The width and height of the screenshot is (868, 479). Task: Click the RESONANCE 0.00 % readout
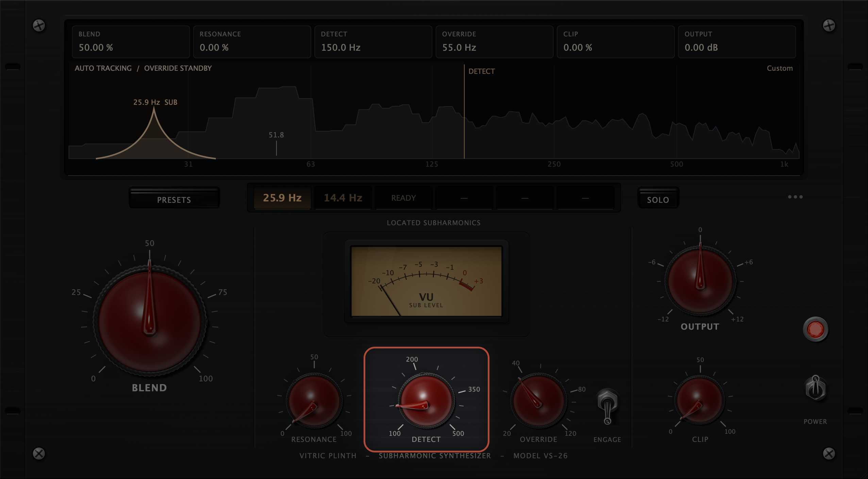pyautogui.click(x=252, y=42)
